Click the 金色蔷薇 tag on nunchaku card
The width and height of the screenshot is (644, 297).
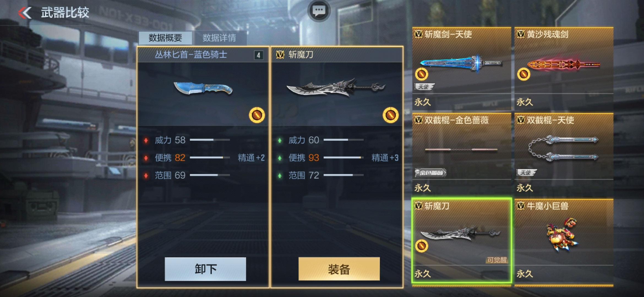[430, 173]
